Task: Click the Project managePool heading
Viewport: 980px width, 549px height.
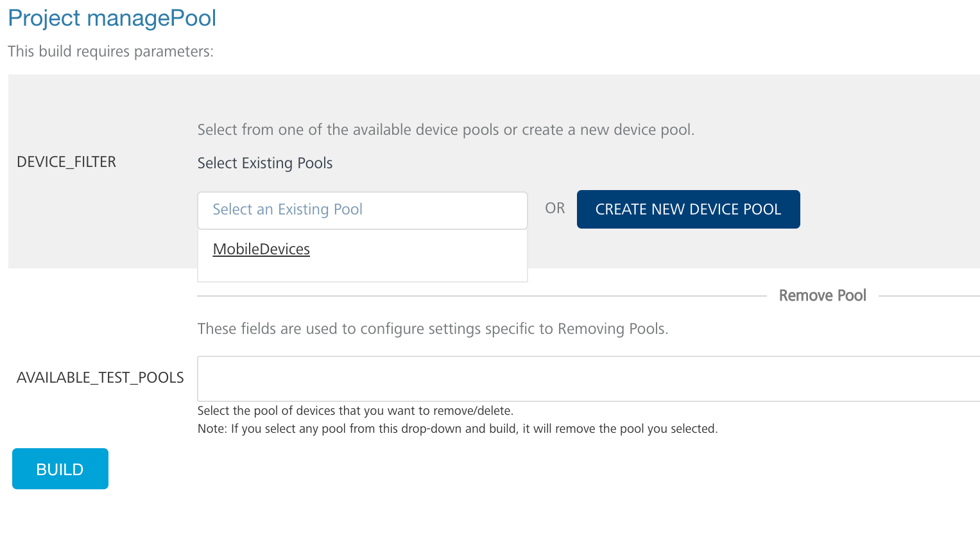Action: [x=112, y=18]
